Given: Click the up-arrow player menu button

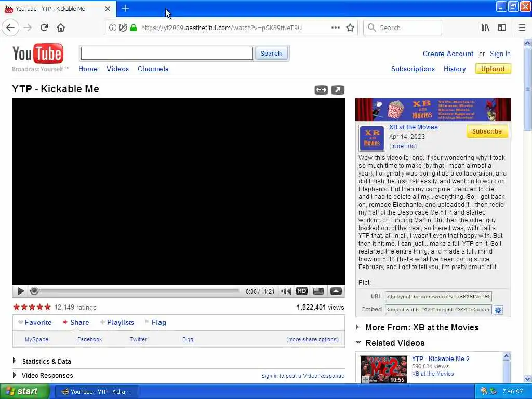Looking at the screenshot, I should (x=336, y=291).
